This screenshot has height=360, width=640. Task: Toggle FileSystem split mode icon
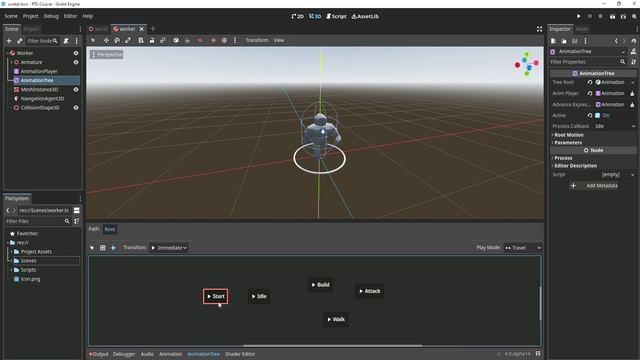click(76, 210)
